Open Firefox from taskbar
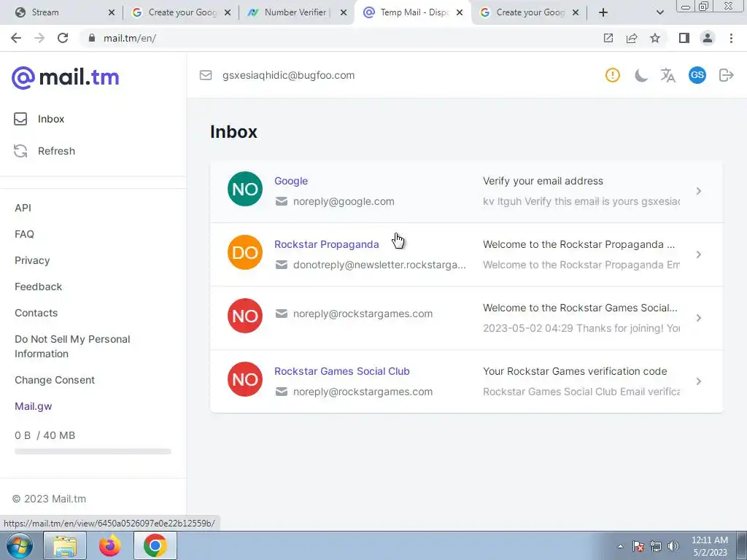 [x=110, y=545]
